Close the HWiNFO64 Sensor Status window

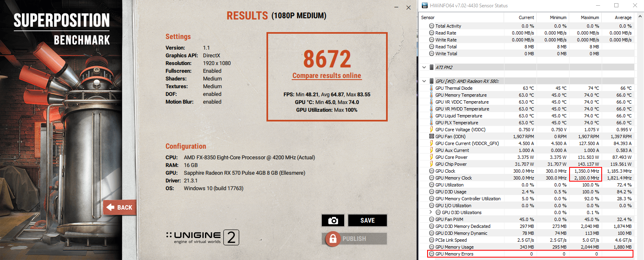pyautogui.click(x=635, y=5)
